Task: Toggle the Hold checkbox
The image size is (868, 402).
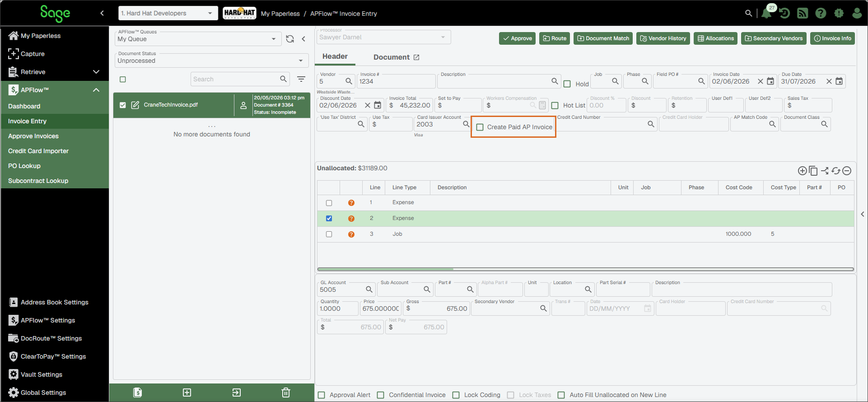Action: tap(567, 84)
